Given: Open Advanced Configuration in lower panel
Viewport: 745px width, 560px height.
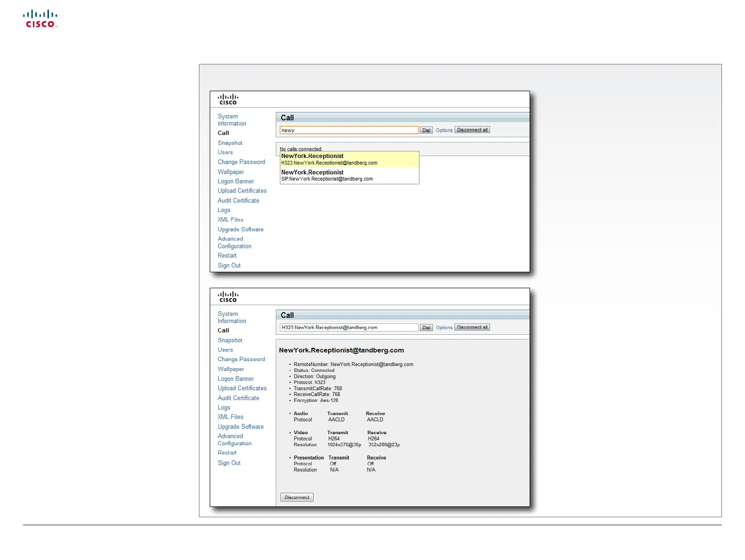Looking at the screenshot, I should click(x=235, y=440).
